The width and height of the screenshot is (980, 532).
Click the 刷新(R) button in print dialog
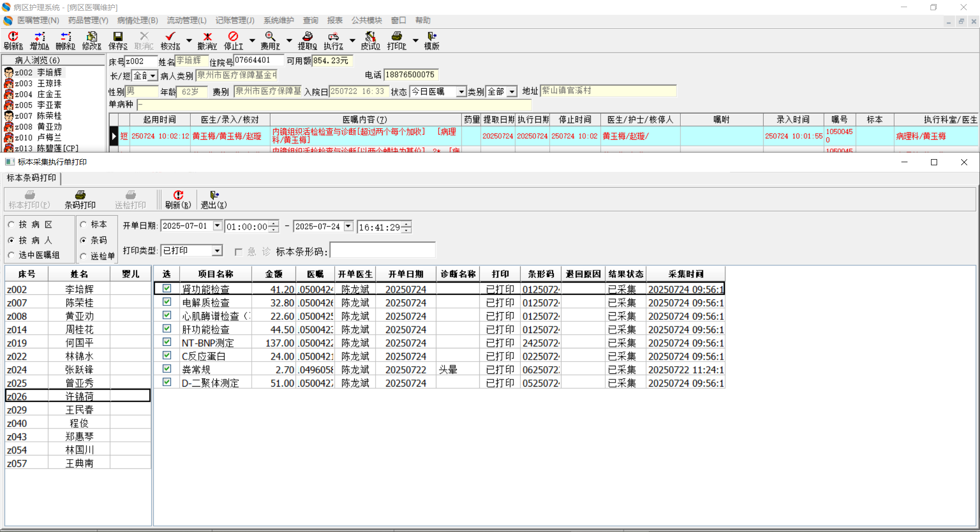pyautogui.click(x=178, y=199)
